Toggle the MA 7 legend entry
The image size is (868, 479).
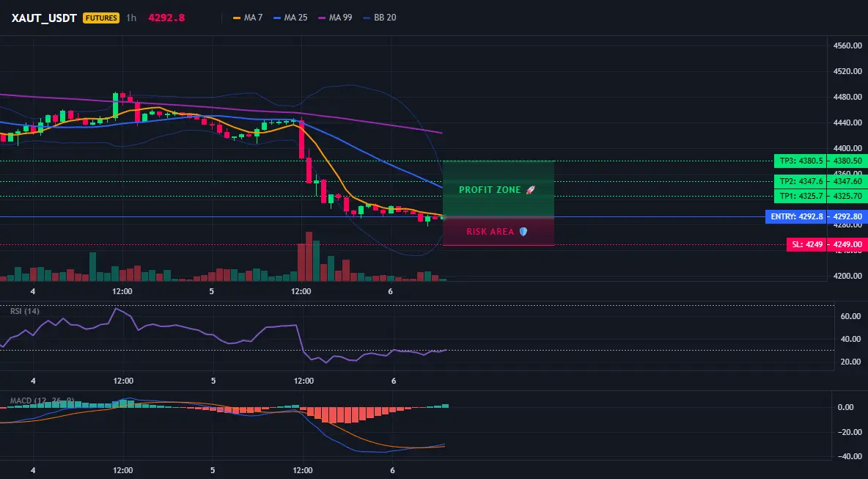pyautogui.click(x=248, y=18)
